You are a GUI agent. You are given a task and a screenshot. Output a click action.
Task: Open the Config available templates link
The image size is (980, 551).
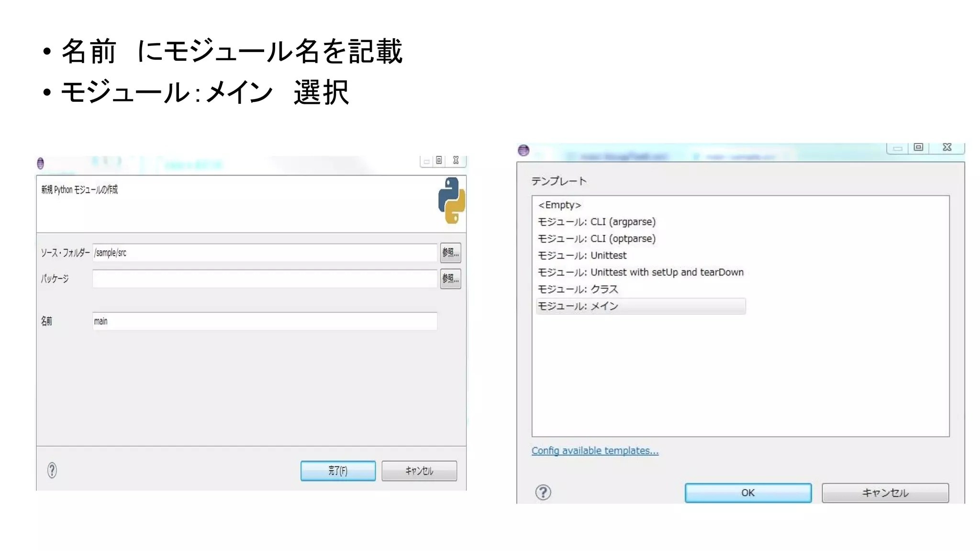pos(595,451)
